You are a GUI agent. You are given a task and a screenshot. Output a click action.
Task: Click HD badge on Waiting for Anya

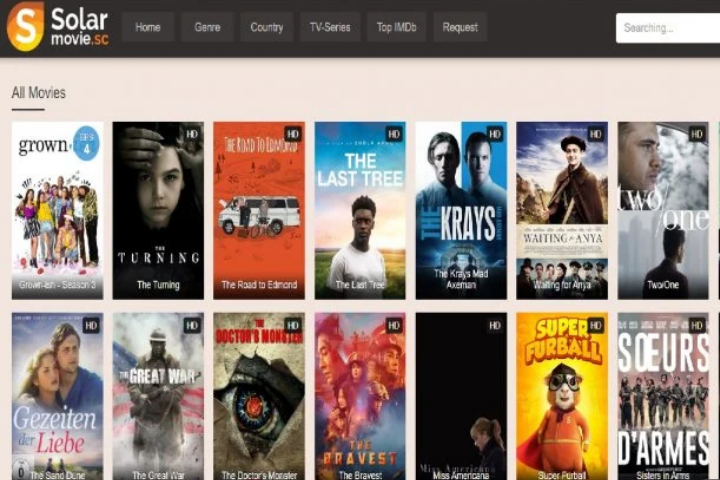[x=596, y=134]
